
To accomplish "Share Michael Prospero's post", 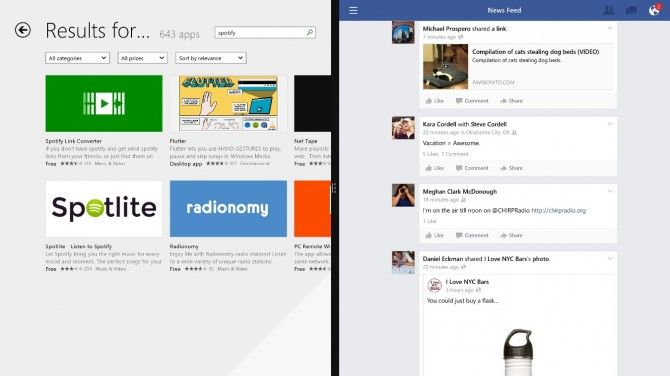I will [x=511, y=101].
